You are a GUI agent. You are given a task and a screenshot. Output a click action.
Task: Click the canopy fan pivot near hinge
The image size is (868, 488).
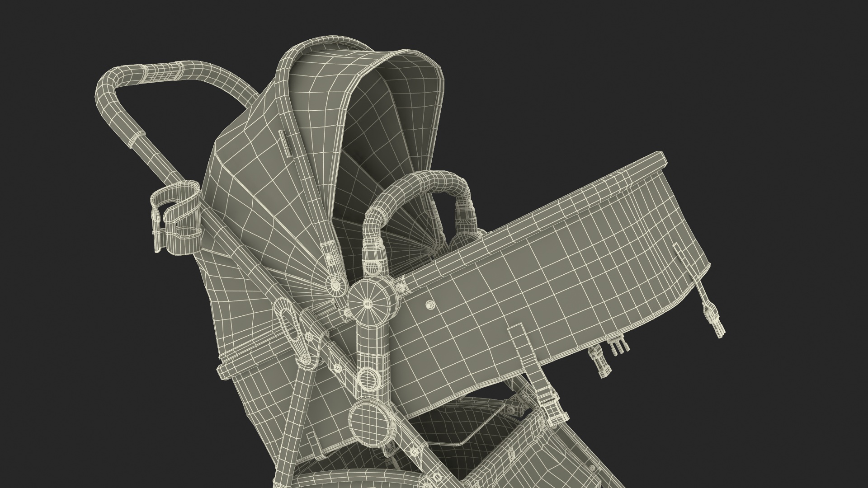335,285
